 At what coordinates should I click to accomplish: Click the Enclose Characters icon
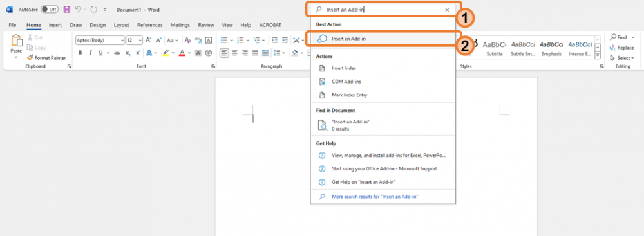208,53
